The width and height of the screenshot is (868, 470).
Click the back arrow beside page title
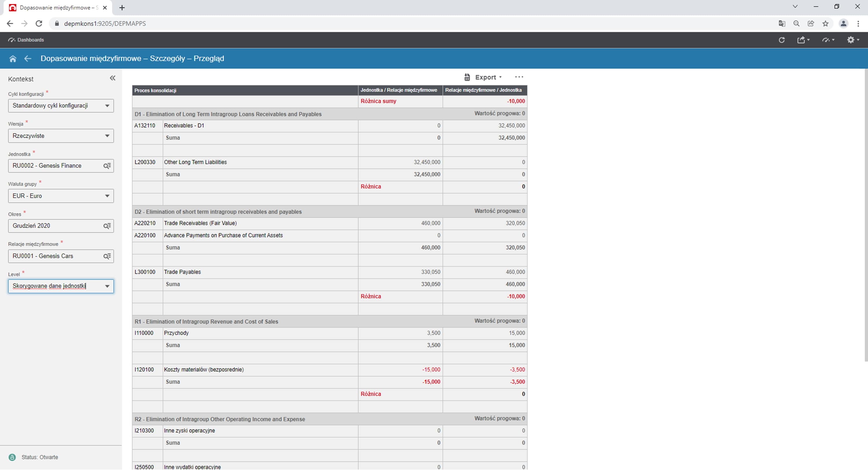(x=27, y=59)
